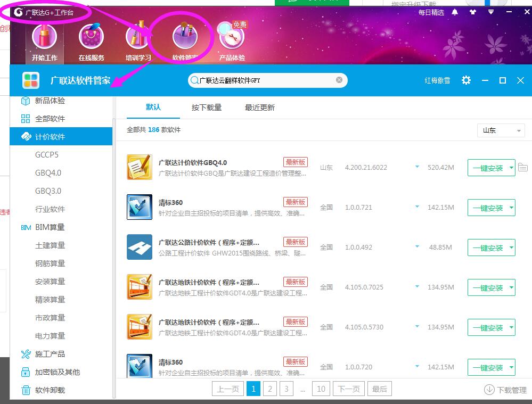Open the top bar dropdown menu arrow
Screen dimensions: 532x404
coord(490,12)
